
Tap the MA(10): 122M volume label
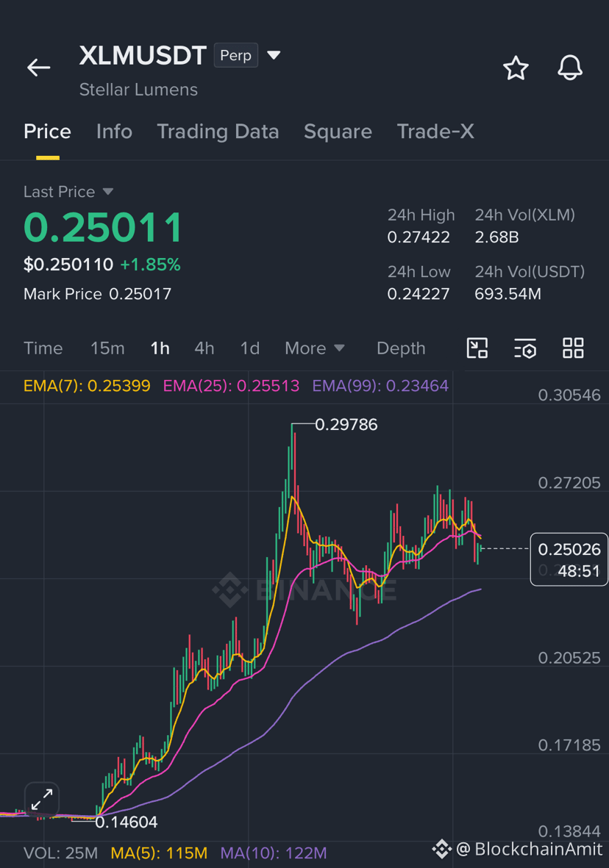click(x=274, y=853)
